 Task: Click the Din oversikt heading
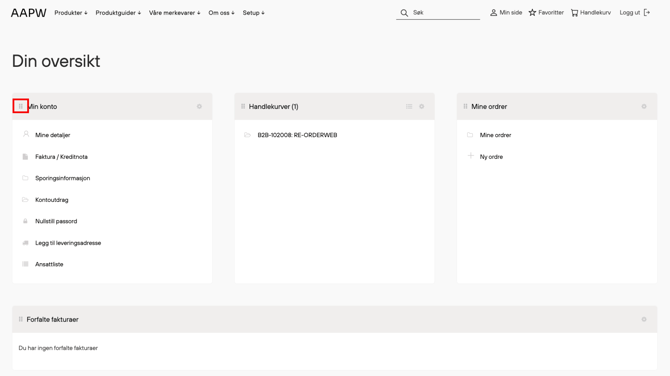56,61
